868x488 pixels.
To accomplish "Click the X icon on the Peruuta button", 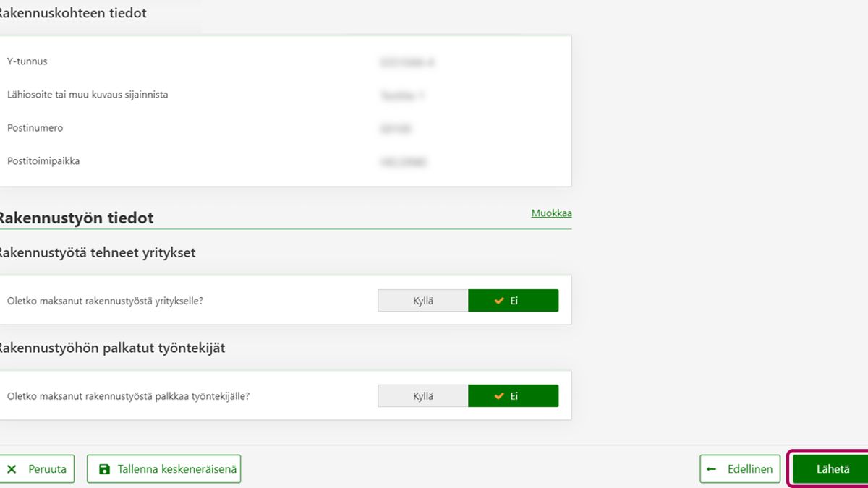I will [12, 469].
